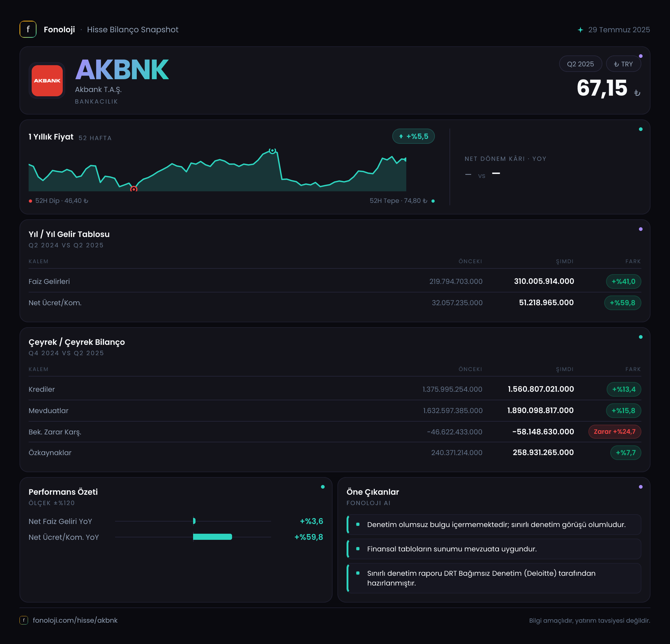Click the highlight about Deloitte audit report
Viewport: 670px width, 644px height.
coord(494,578)
